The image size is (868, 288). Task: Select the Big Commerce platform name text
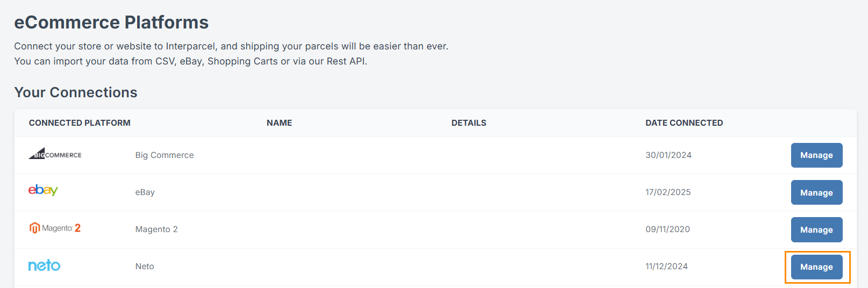164,155
